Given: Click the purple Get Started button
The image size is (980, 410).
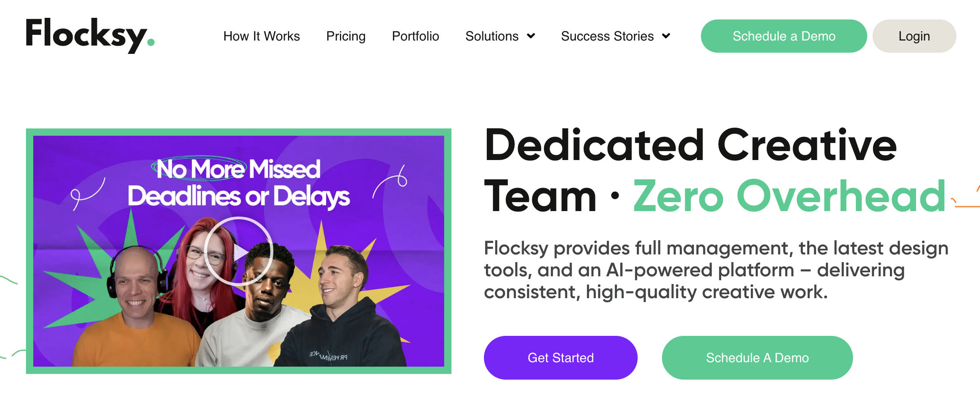Looking at the screenshot, I should 561,357.
